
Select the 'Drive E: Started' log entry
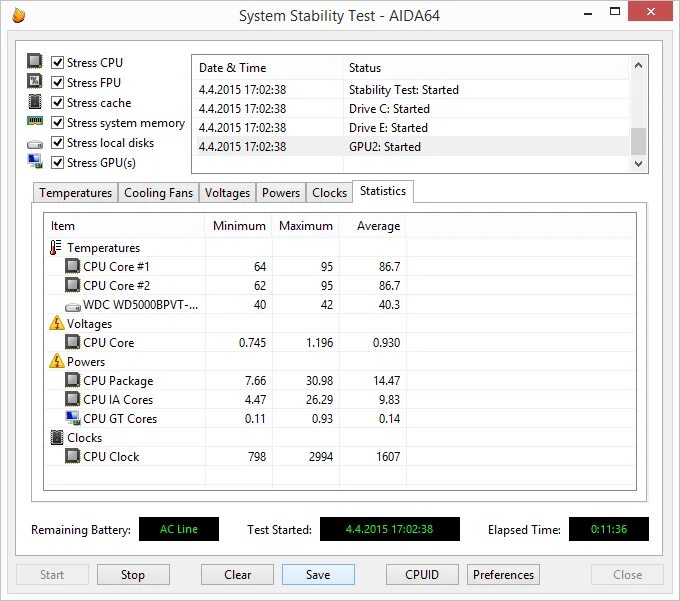(x=411, y=128)
